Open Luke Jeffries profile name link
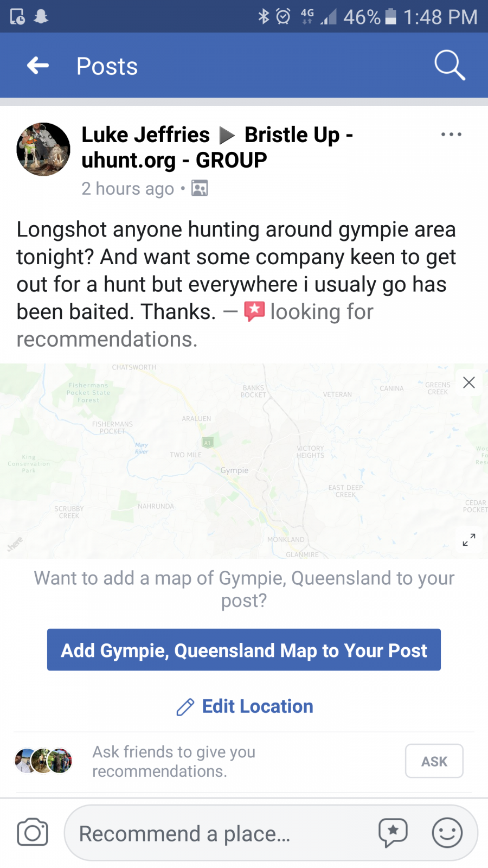The height and width of the screenshot is (868, 488). 145,135
